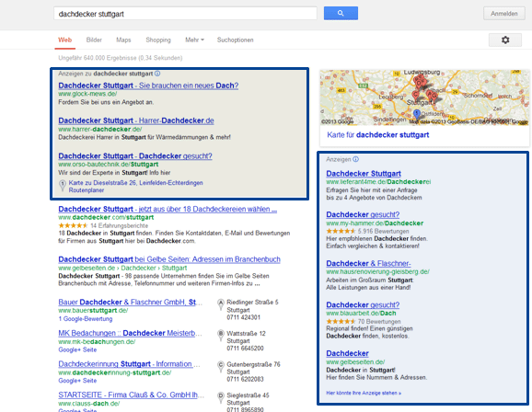This screenshot has height=412, width=532.
Task: Click info icon beside 'Anzeigen zu dachdecker stuttgart'
Action: point(157,74)
